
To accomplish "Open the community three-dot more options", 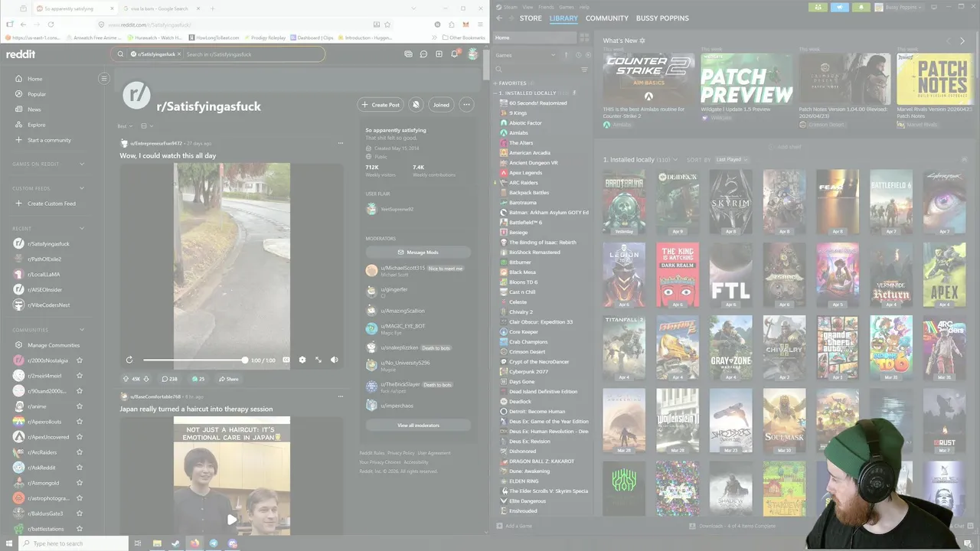I will [465, 105].
